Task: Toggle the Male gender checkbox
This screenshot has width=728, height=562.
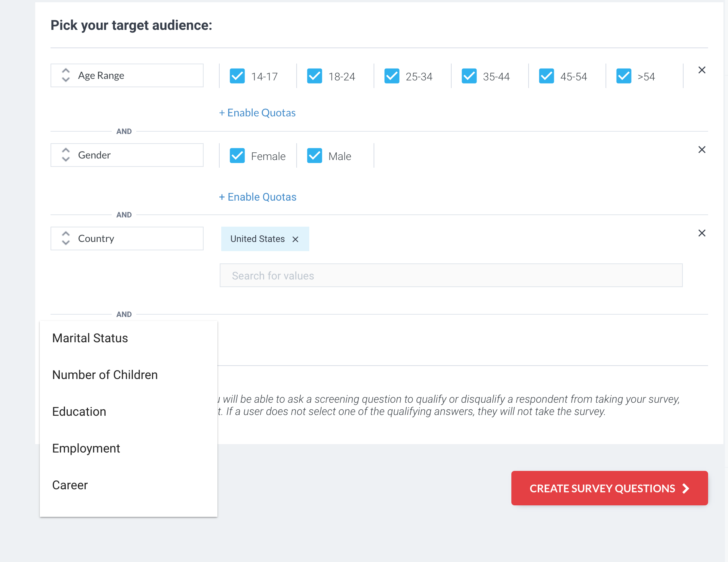Action: [x=315, y=155]
